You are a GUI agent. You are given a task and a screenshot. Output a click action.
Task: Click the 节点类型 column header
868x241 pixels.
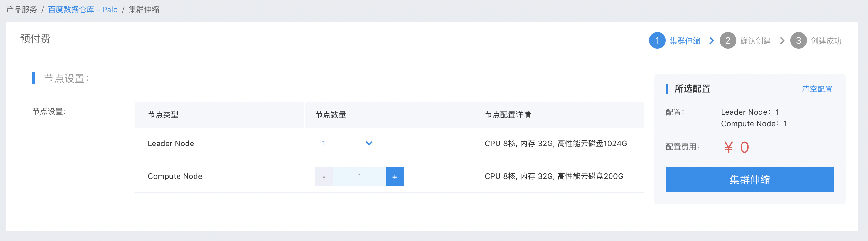click(163, 115)
